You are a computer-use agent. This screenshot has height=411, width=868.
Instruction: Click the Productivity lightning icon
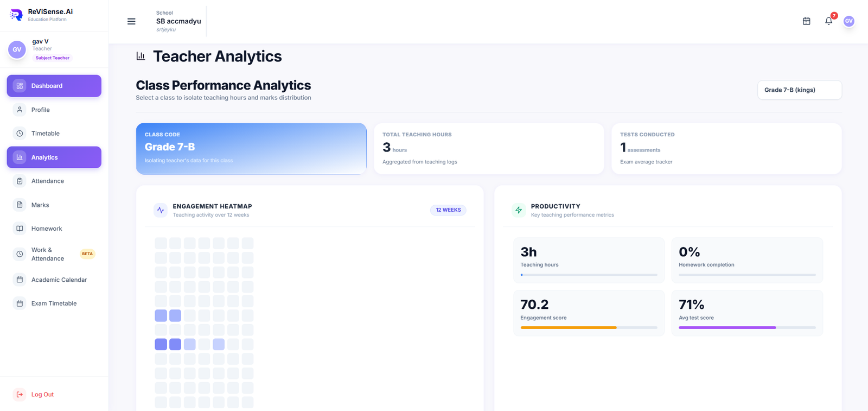(519, 210)
